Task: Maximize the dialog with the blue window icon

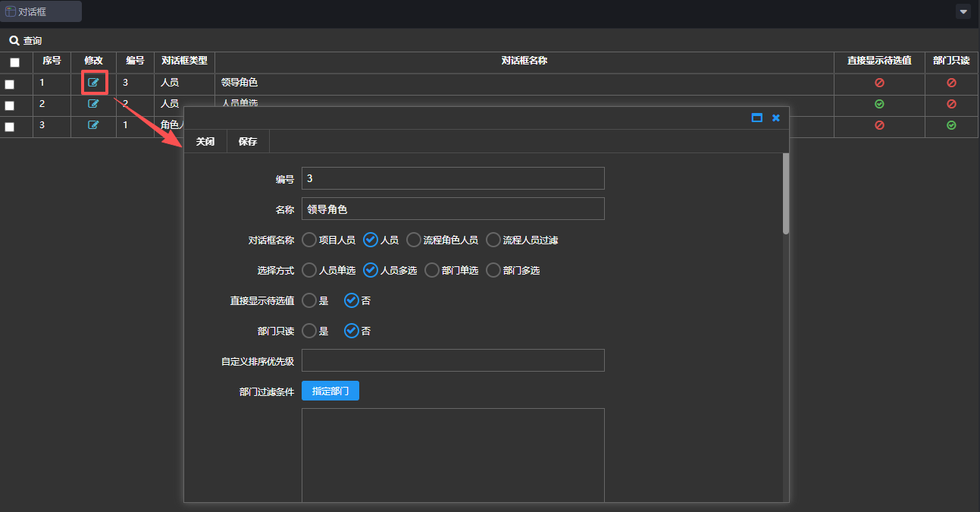Action: 756,118
